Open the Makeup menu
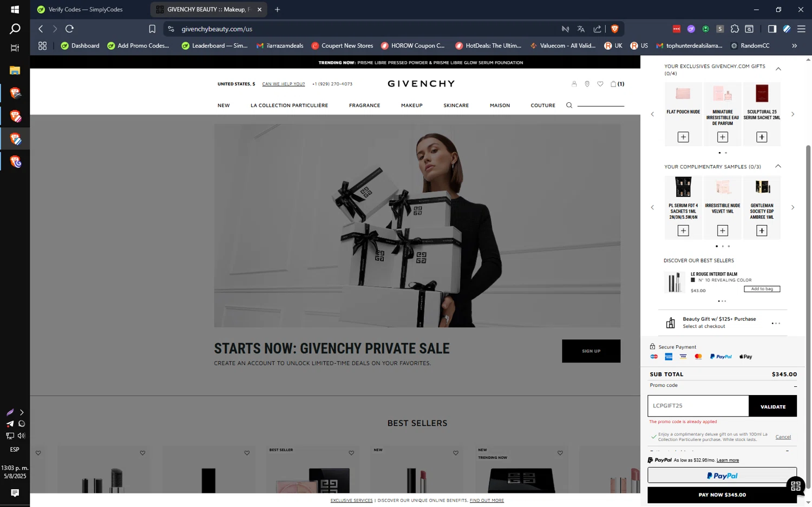812x507 pixels. 411,106
